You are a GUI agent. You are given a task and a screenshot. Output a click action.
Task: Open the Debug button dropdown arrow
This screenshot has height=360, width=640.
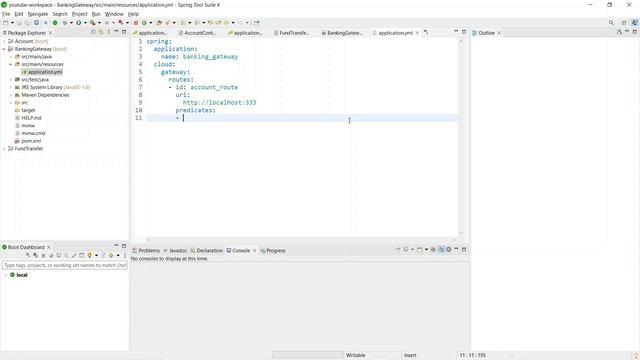click(71, 23)
